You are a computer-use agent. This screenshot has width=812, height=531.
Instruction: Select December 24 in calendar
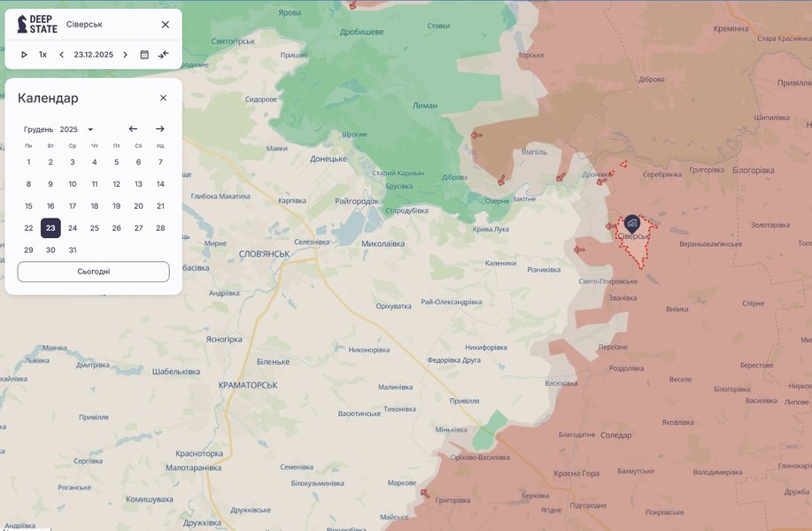[73, 228]
